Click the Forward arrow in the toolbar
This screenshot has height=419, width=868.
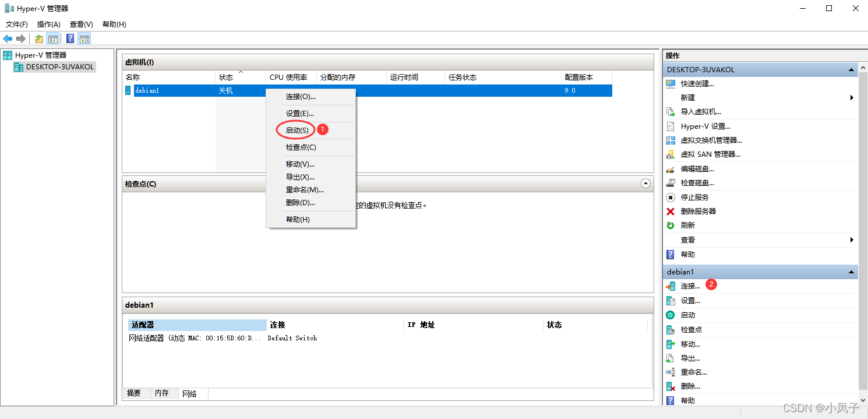tap(21, 39)
